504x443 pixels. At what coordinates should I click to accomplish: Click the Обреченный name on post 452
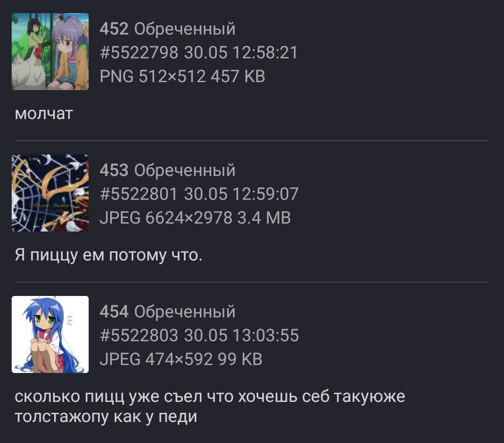[x=185, y=29]
